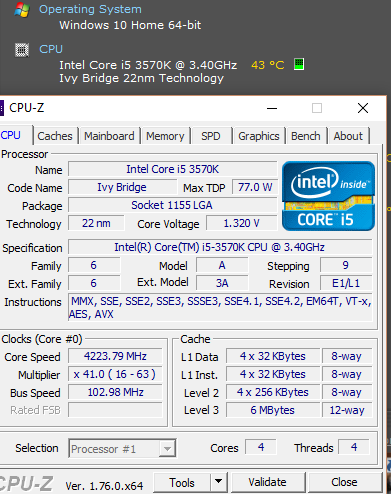Select the Memory tab

[165, 136]
